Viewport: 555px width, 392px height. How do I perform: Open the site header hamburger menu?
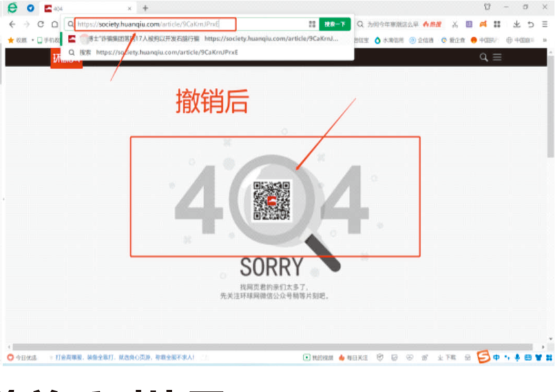tap(497, 57)
